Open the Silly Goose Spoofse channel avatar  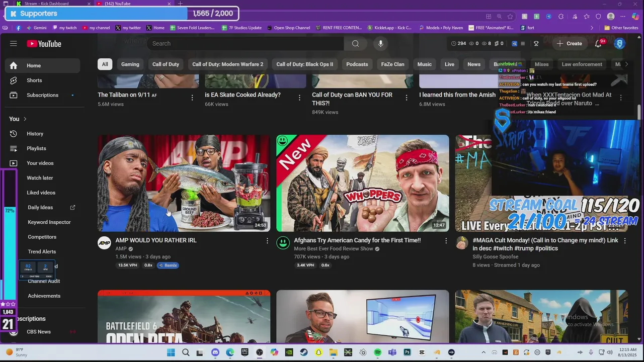[x=462, y=243]
